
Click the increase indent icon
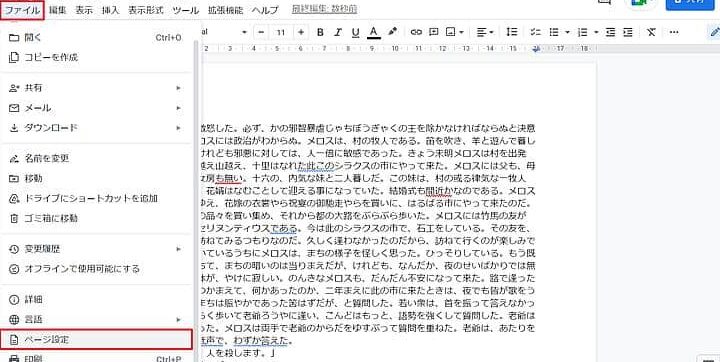pos(628,32)
